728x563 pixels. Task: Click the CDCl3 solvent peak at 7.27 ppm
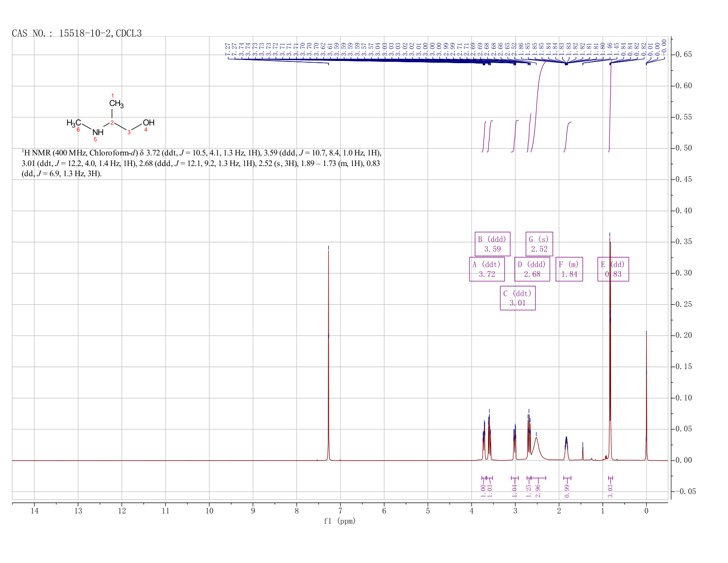329,353
